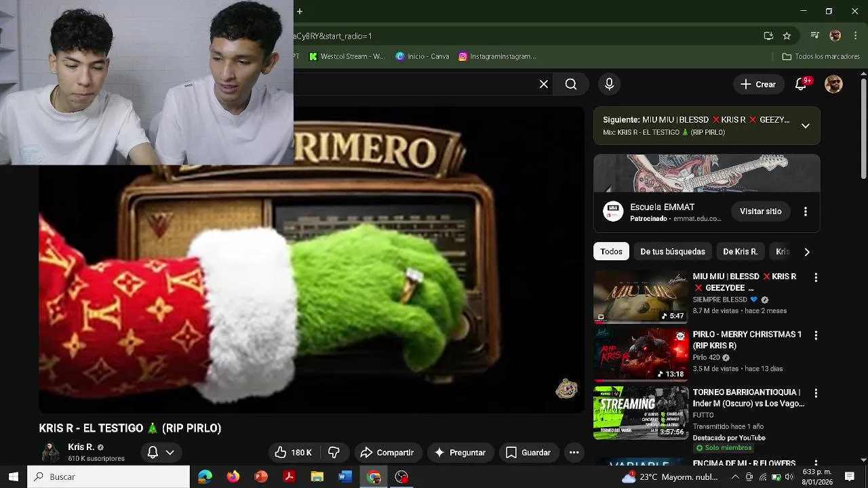Select De tus búsquedas chip
868x488 pixels.
673,251
